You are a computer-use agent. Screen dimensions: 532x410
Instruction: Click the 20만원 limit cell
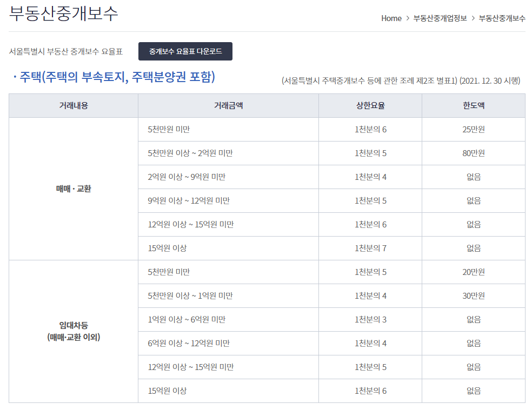(x=474, y=272)
